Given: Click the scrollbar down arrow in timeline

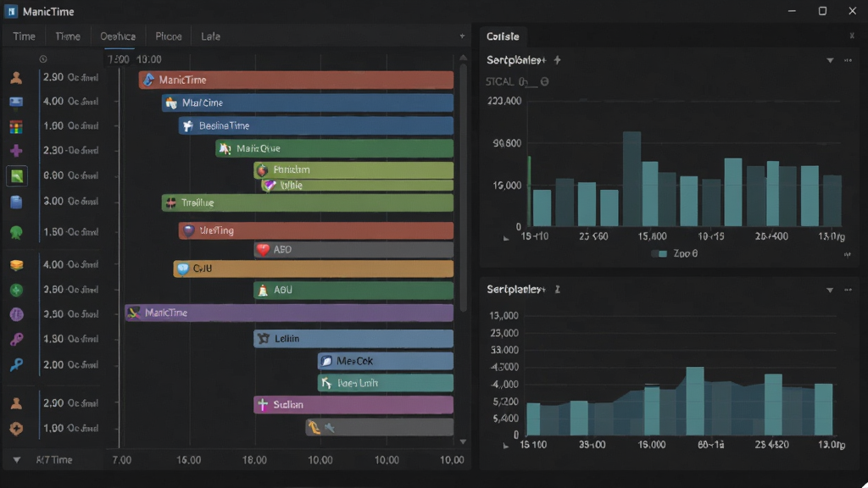Looking at the screenshot, I should coord(464,441).
